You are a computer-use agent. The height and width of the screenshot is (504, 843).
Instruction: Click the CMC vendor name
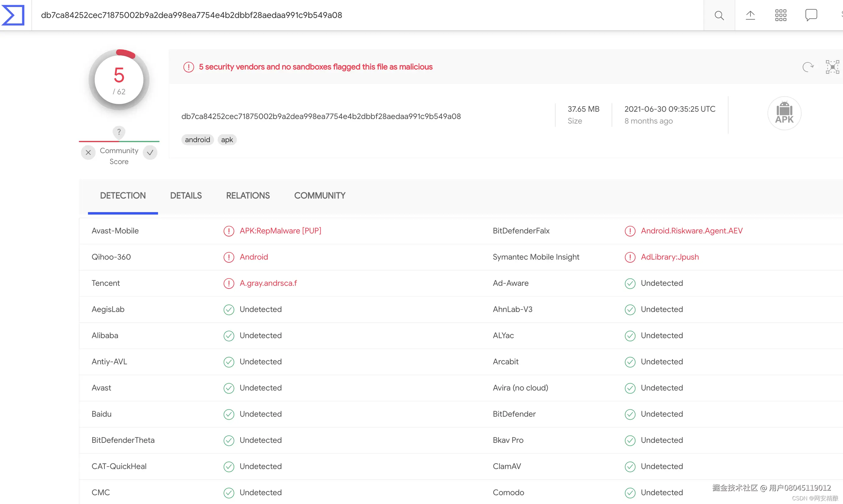click(x=100, y=492)
